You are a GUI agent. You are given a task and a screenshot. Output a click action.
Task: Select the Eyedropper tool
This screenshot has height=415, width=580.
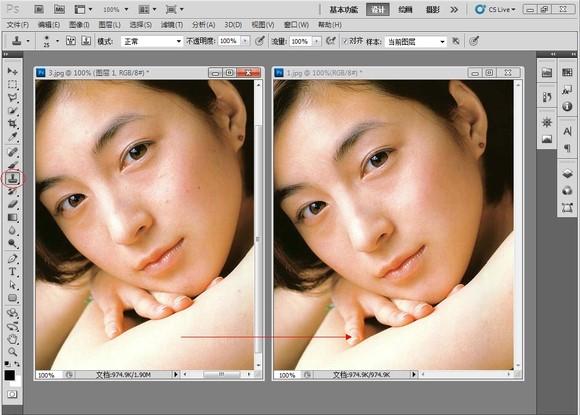point(13,137)
